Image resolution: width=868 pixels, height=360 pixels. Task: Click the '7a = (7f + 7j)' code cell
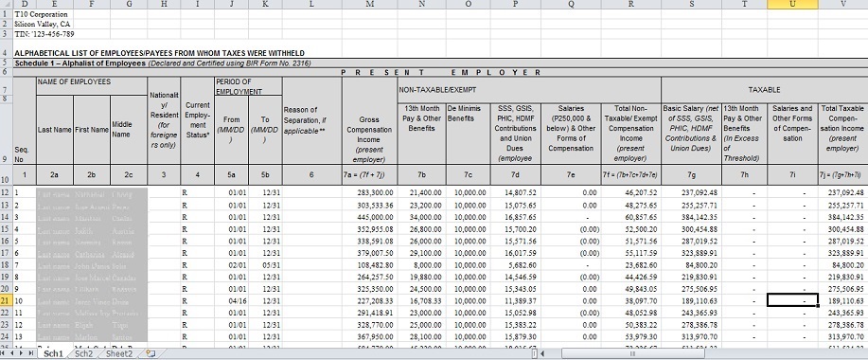[369, 174]
